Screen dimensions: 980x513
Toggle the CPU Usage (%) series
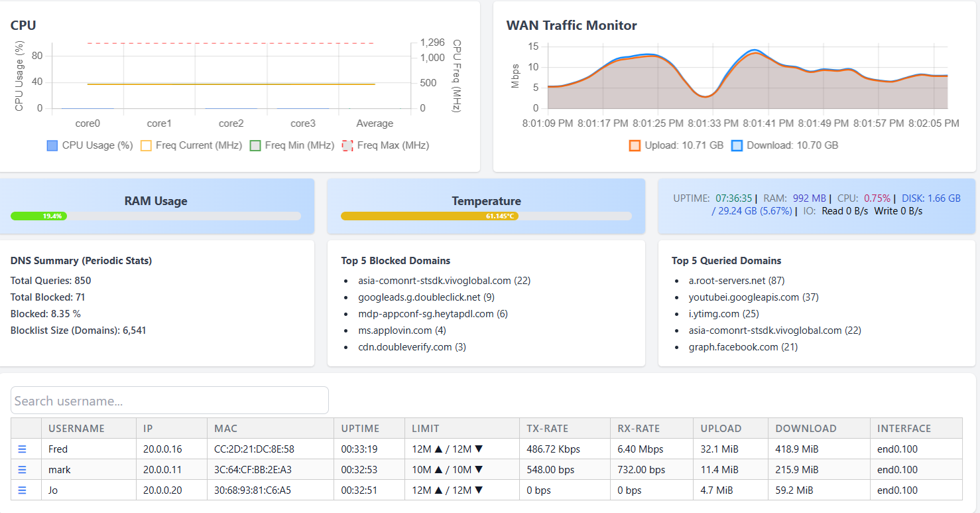[52, 145]
